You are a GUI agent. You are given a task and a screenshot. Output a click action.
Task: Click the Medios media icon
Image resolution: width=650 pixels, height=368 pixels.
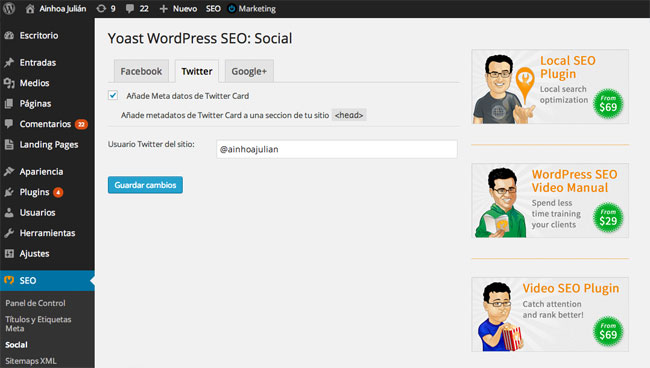[x=9, y=83]
